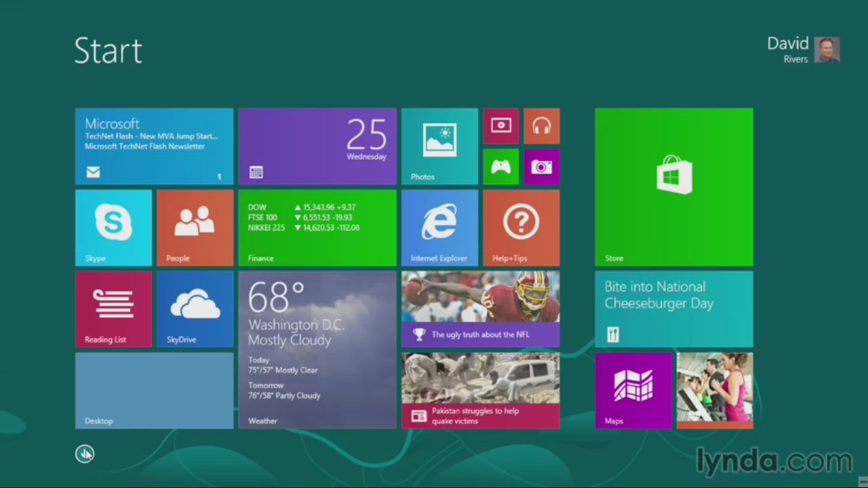The height and width of the screenshot is (488, 868).
Task: Open David Rivers user account menu
Action: 803,50
